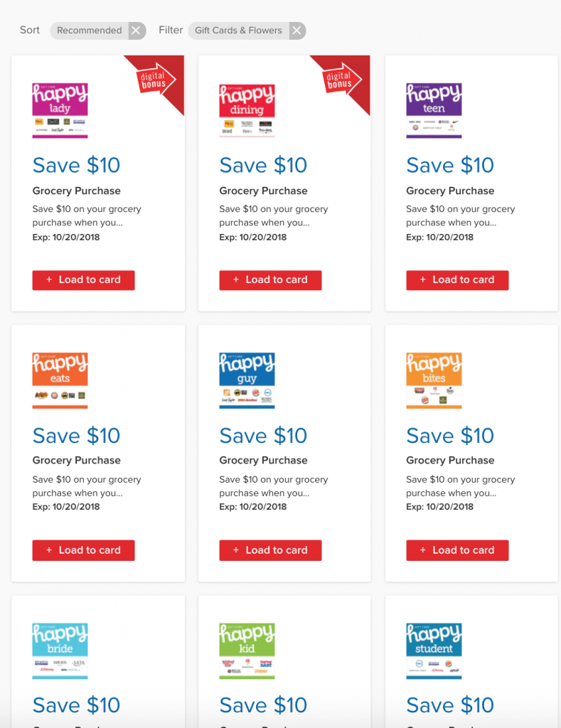Select the Happy Eats gift card image
Screen dimensions: 561x728
pyautogui.click(x=60, y=381)
